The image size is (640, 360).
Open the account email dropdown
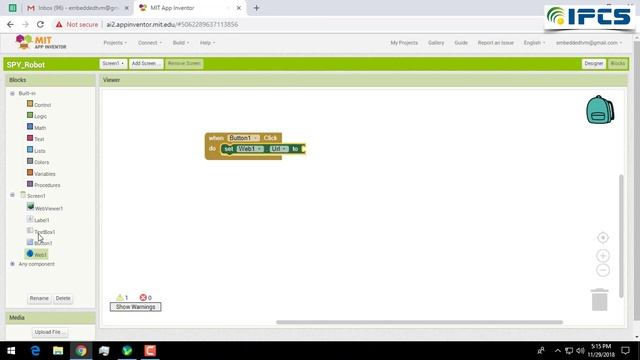click(589, 42)
